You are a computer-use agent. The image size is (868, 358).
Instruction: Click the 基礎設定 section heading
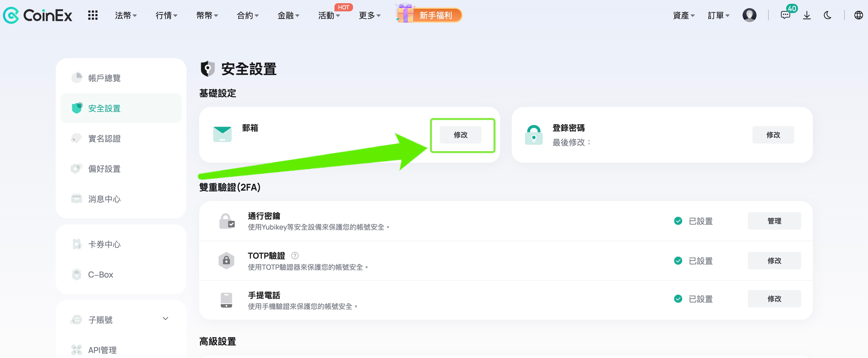218,93
